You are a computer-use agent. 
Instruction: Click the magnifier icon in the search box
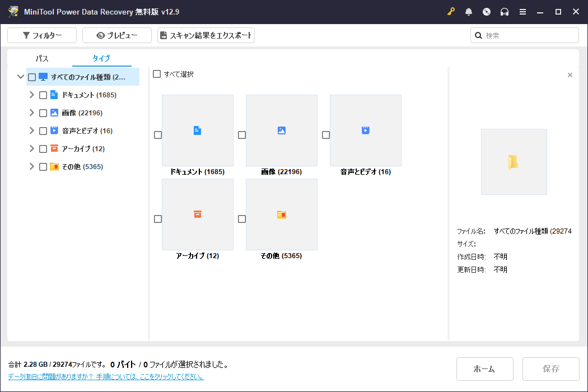(x=478, y=35)
